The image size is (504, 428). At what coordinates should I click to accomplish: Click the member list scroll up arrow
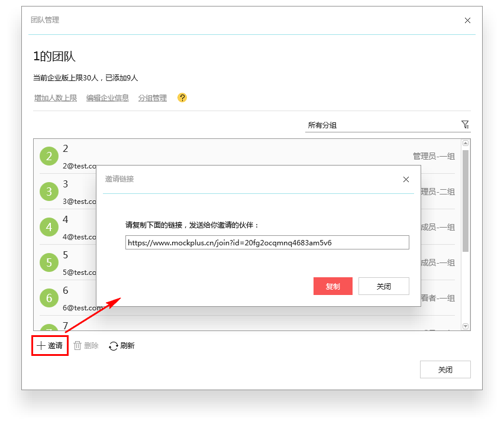coord(466,143)
